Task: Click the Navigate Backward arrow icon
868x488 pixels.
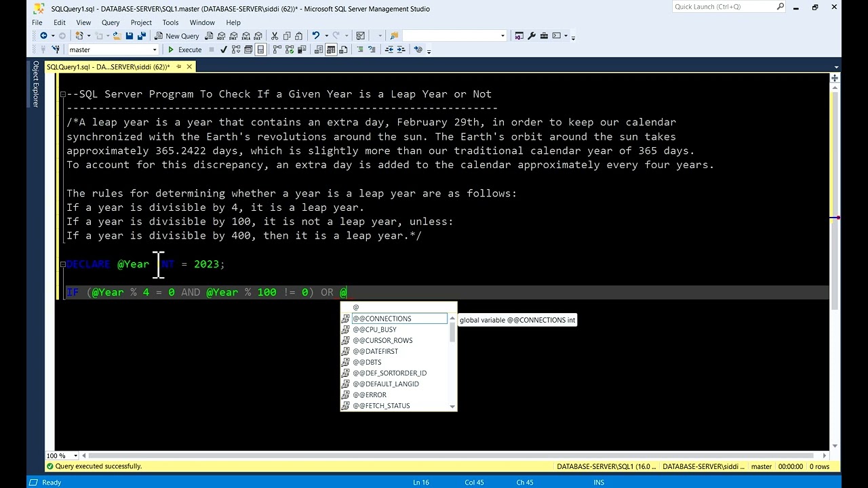Action: (43, 35)
